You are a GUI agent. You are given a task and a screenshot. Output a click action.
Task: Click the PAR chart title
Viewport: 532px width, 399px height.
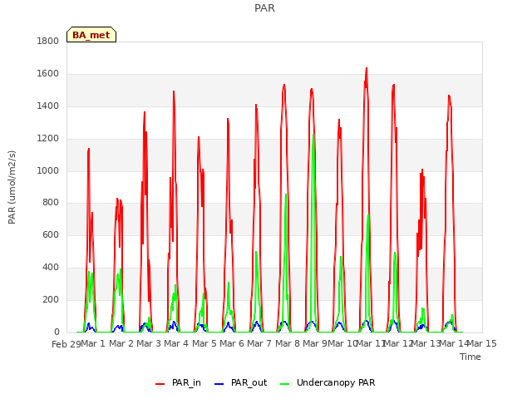pyautogui.click(x=264, y=8)
